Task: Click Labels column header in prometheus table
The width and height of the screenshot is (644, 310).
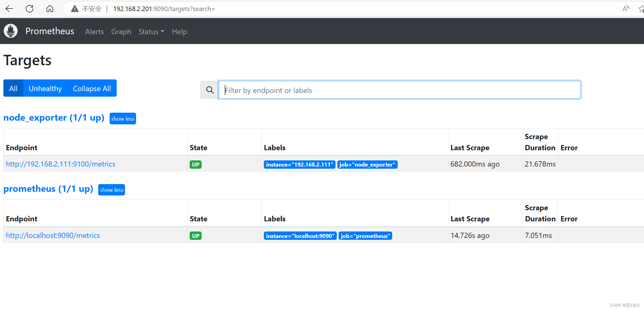Action: (275, 219)
